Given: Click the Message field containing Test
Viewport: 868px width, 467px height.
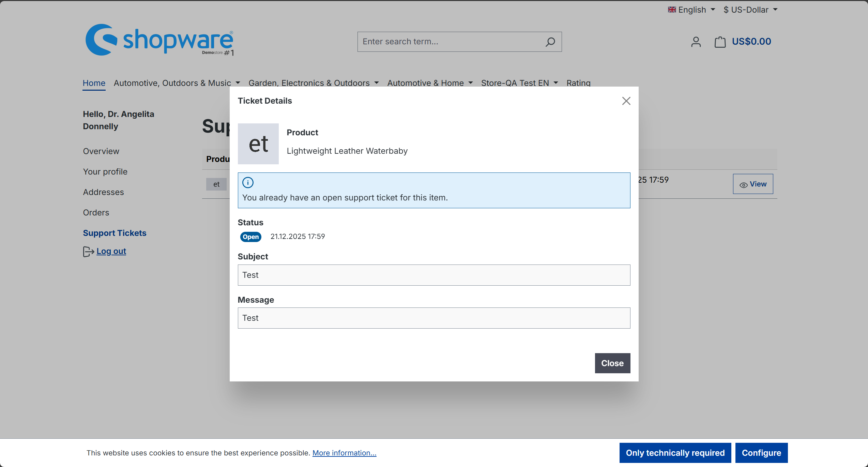Looking at the screenshot, I should (434, 318).
